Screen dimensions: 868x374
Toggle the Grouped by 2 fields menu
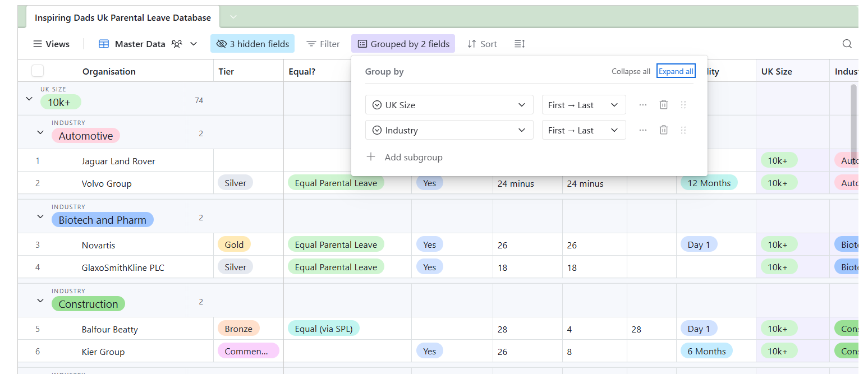click(403, 44)
